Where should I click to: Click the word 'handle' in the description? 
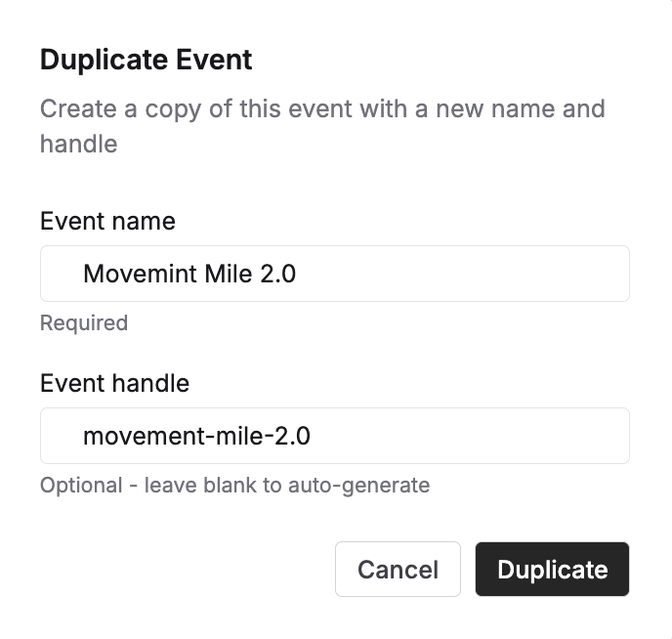[78, 144]
